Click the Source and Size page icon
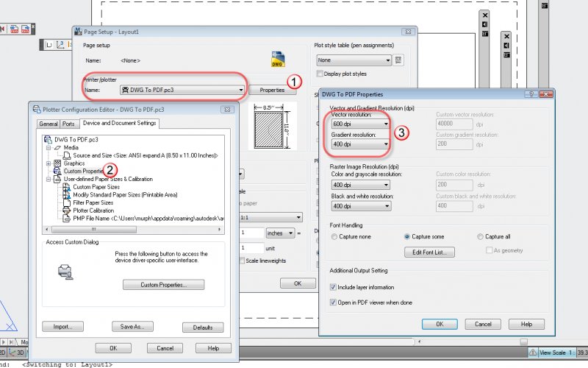 (x=67, y=155)
